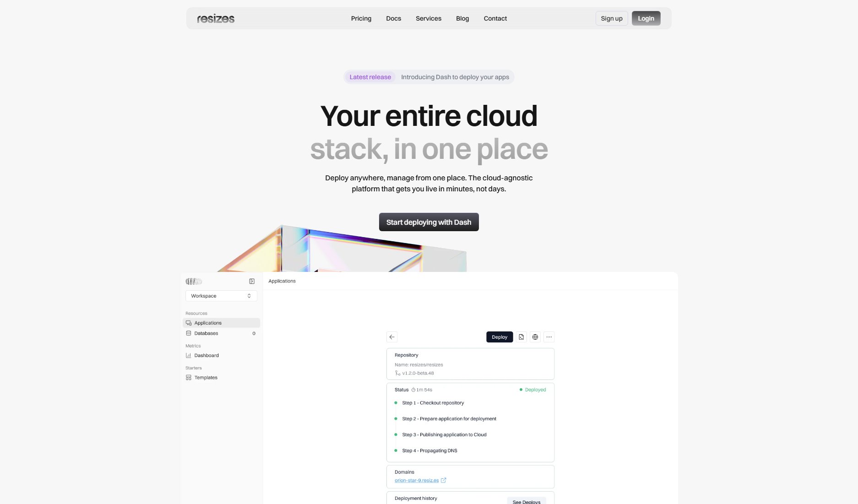Select Applications in the Resources sidebar
Image resolution: width=858 pixels, height=504 pixels.
click(208, 323)
